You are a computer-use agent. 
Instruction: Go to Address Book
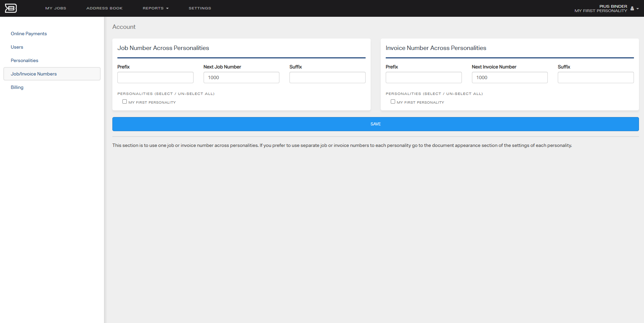[x=104, y=8]
